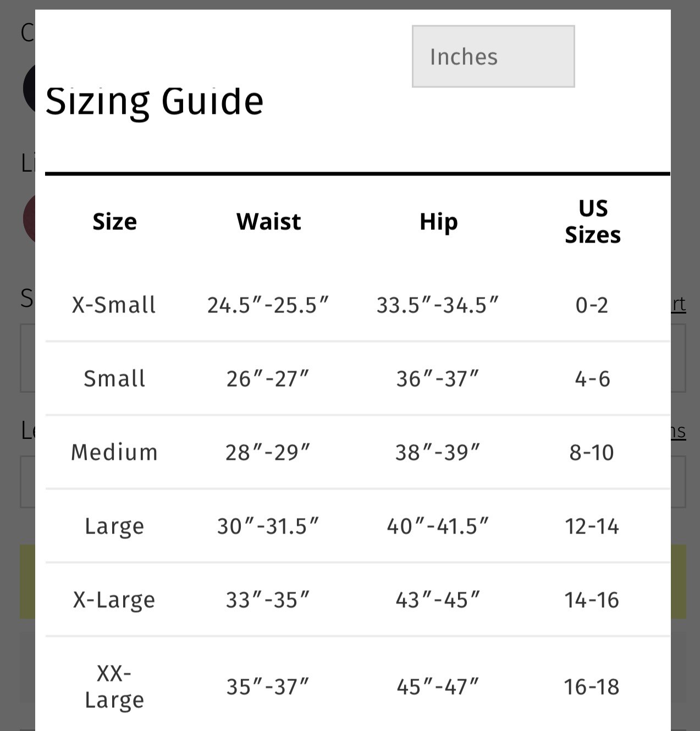Viewport: 700px width, 731px height.
Task: Select the Hip column header
Action: [438, 222]
